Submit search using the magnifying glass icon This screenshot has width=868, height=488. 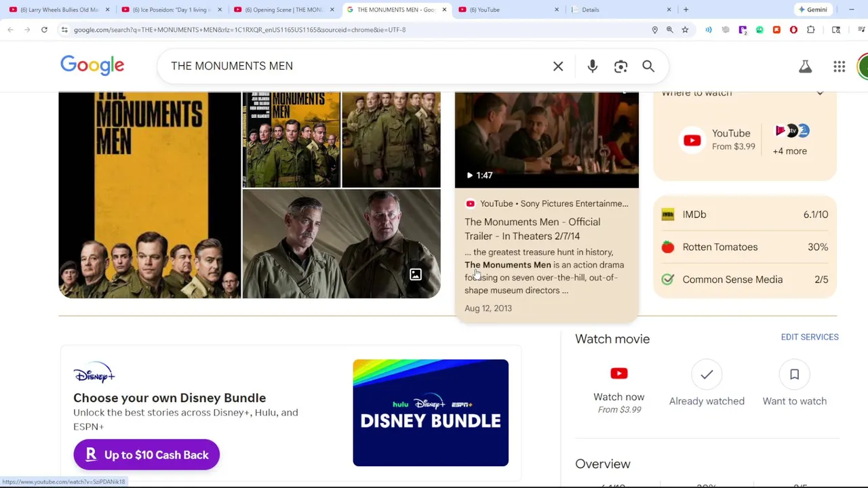pyautogui.click(x=648, y=66)
